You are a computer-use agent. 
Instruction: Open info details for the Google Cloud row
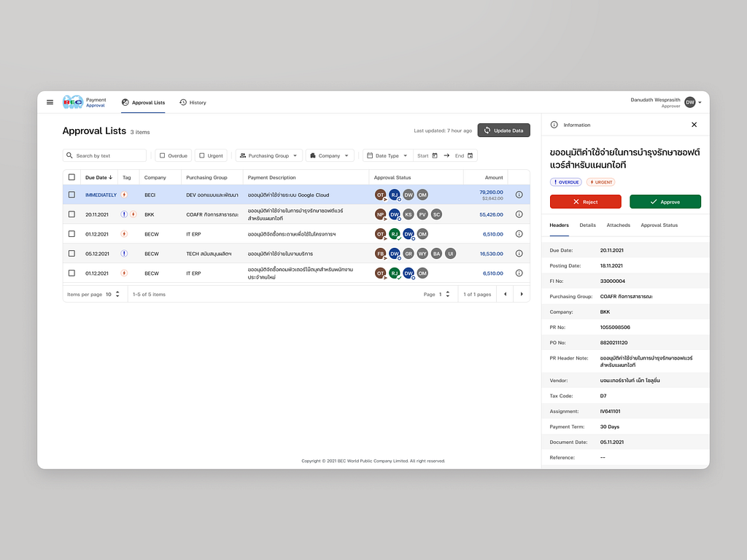(519, 195)
